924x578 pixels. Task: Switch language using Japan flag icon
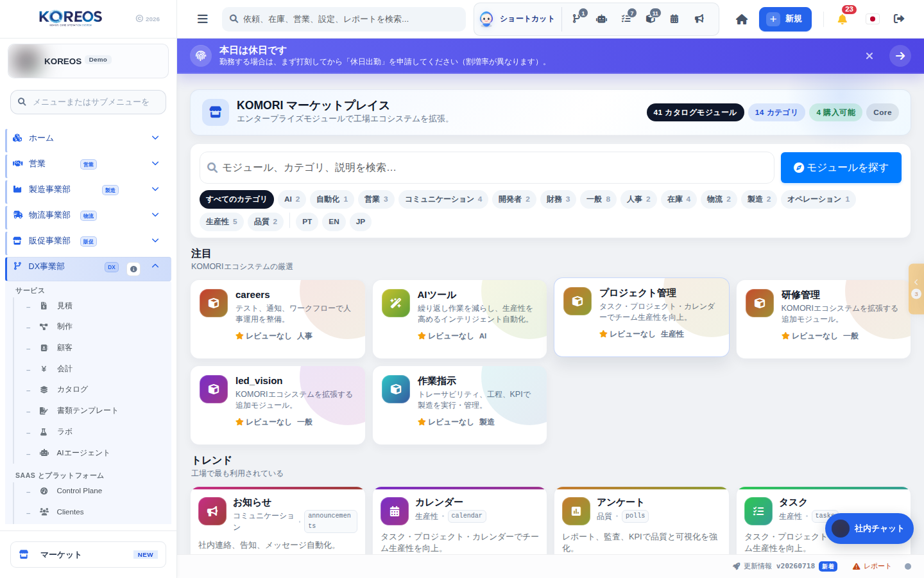872,19
